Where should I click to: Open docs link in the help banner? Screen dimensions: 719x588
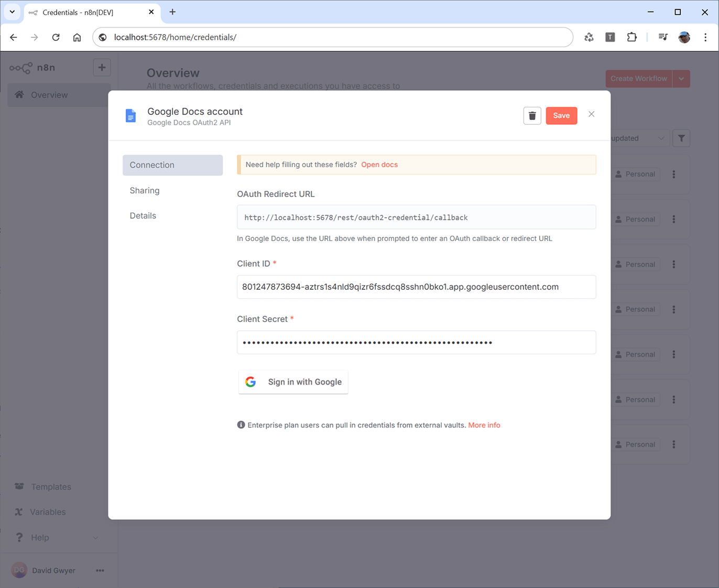click(x=379, y=165)
